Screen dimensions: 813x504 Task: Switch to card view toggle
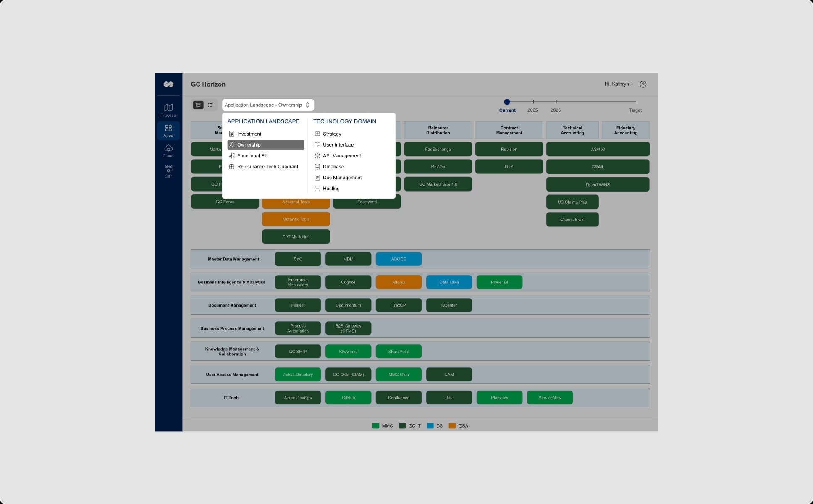pyautogui.click(x=198, y=105)
